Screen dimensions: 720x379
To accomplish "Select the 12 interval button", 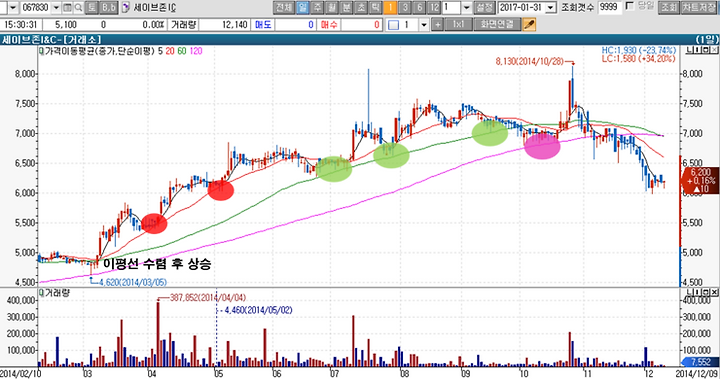I will [434, 7].
